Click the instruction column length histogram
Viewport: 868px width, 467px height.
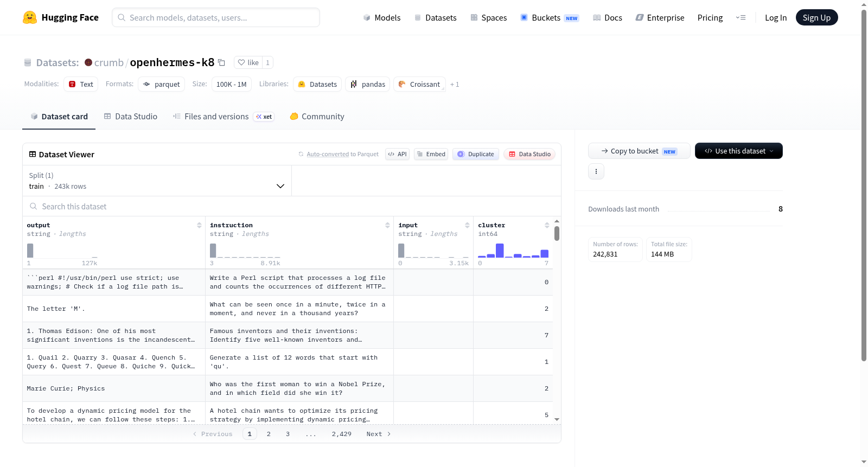[x=245, y=251]
